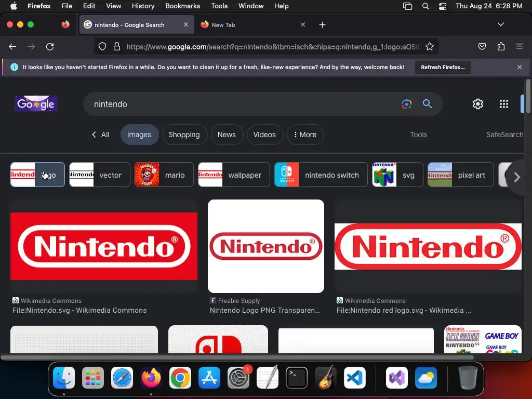Open the tracking protection shield icon
This screenshot has width=532, height=399.
pos(102,46)
